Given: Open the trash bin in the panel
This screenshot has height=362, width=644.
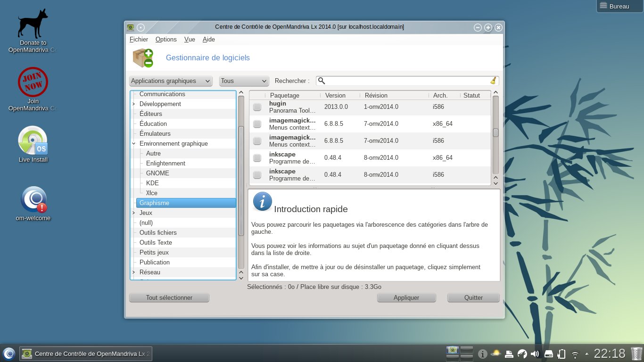Looking at the screenshot, I should (x=636, y=354).
